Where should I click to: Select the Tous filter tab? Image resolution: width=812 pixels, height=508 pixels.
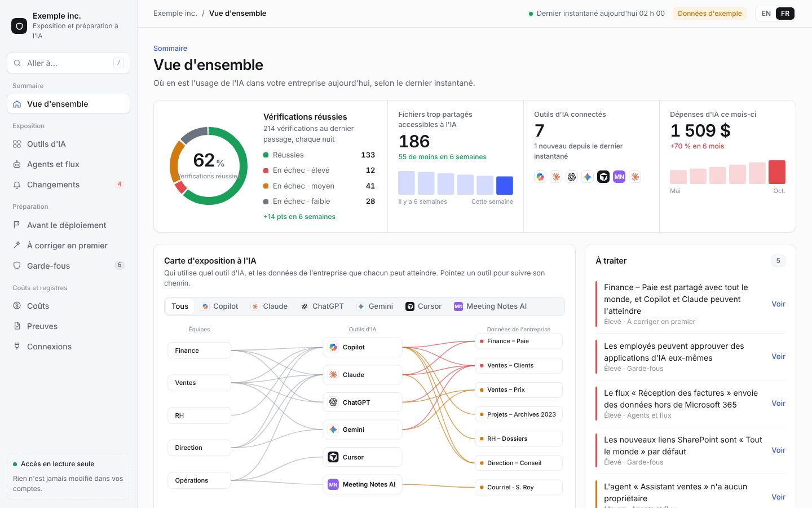pos(180,306)
